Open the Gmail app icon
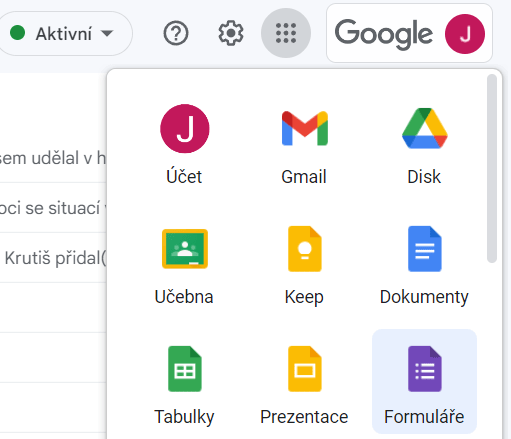Screen dimensions: 511x439 [304, 146]
